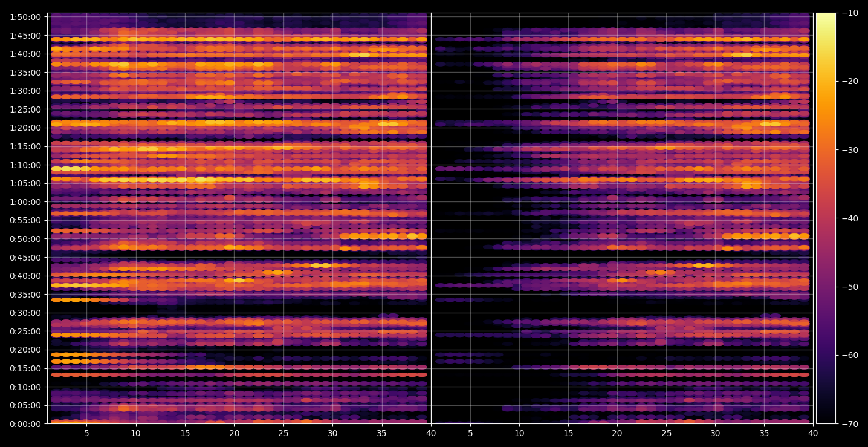Pick the 1:35:00 time label
Image resolution: width=868 pixels, height=447 pixels.
coord(25,73)
